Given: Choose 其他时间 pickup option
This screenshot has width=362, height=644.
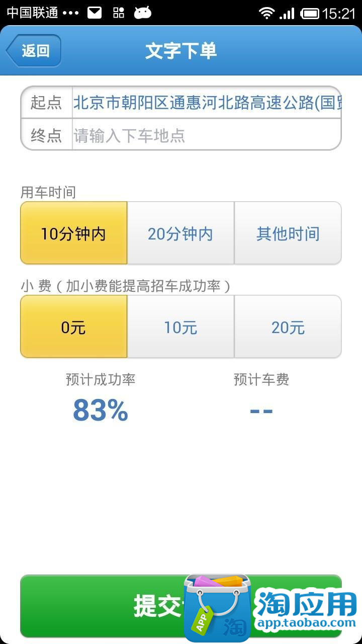Looking at the screenshot, I should (288, 233).
